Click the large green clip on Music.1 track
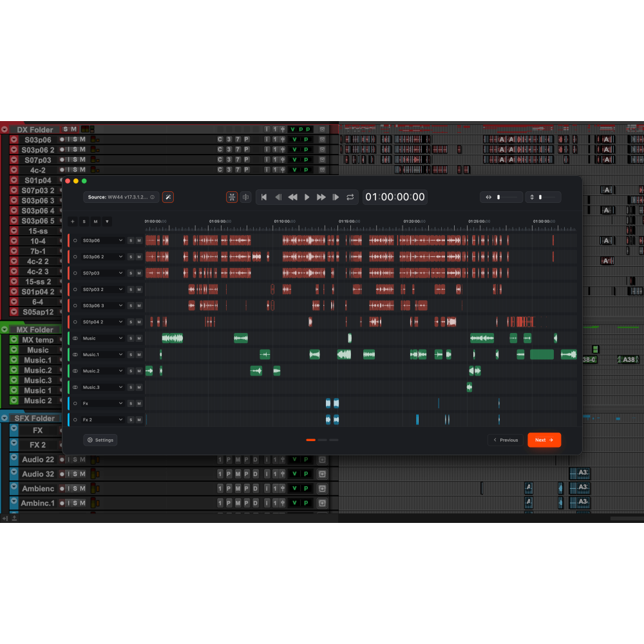The height and width of the screenshot is (644, 644). tap(542, 354)
